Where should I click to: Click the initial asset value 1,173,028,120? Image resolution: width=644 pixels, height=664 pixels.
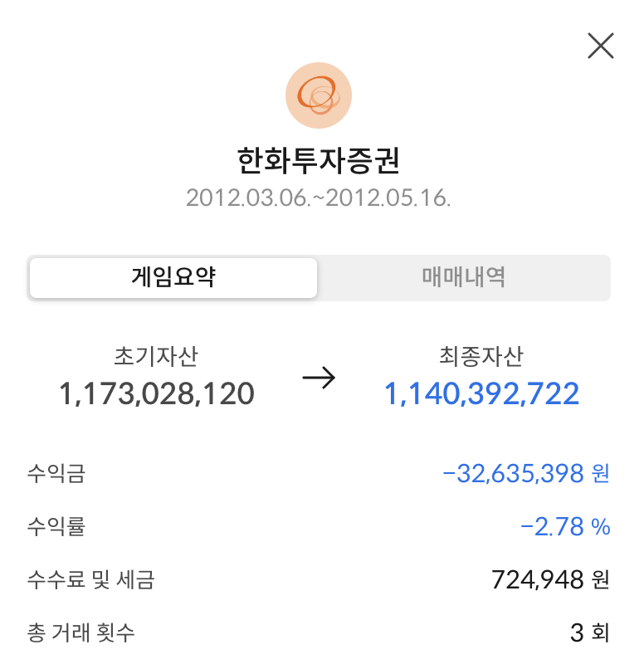[x=156, y=393]
